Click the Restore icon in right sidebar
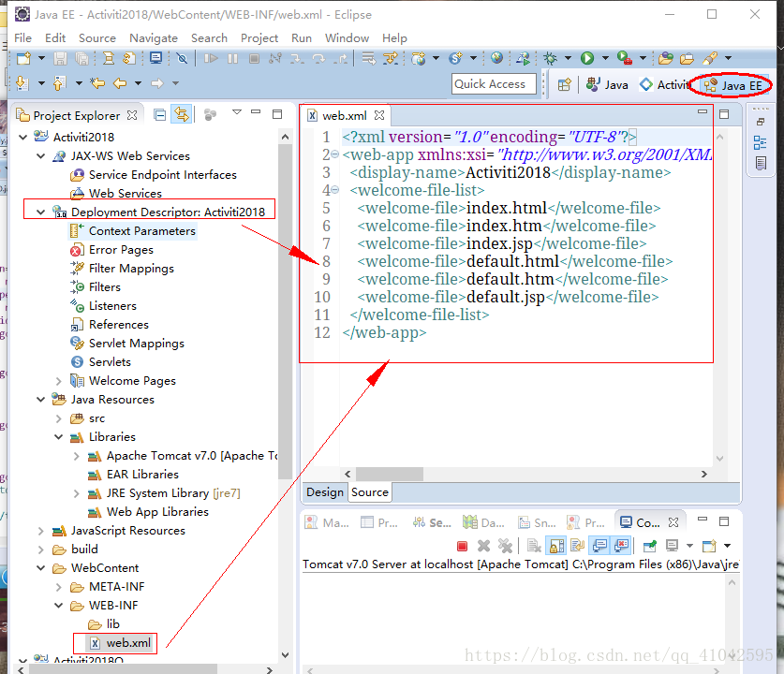The height and width of the screenshot is (674, 784). [761, 122]
